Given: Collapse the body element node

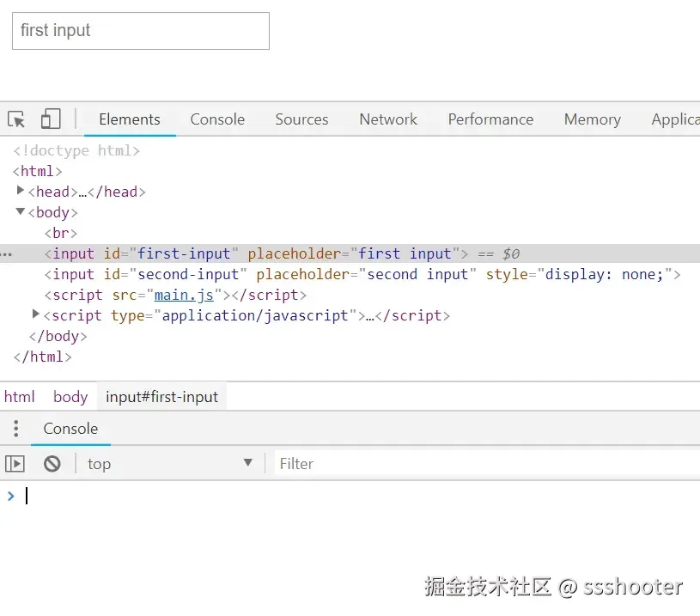Looking at the screenshot, I should [x=21, y=211].
